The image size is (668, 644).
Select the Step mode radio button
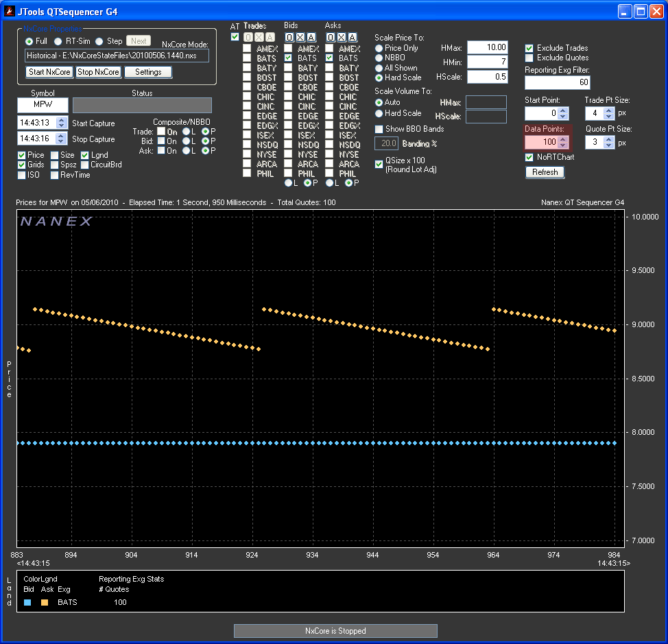99,41
